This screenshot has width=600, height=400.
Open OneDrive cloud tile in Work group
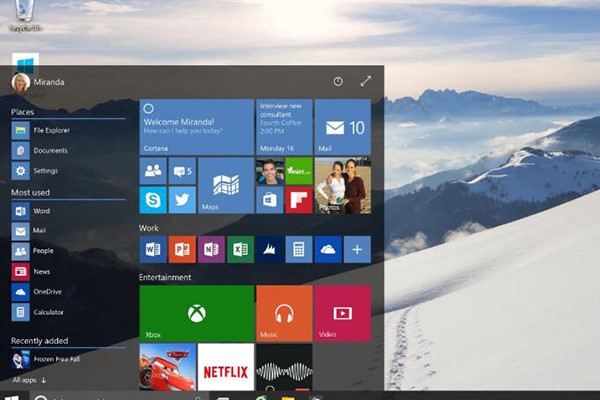coord(328,250)
